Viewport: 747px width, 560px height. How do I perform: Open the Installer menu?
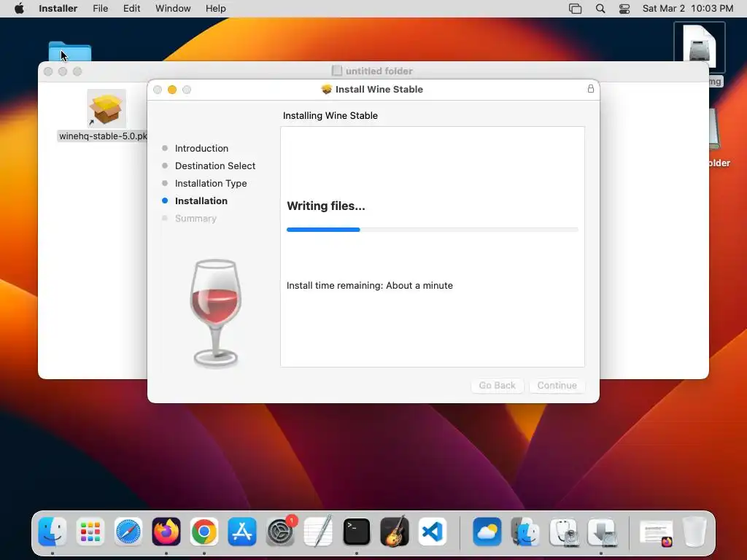pyautogui.click(x=58, y=9)
